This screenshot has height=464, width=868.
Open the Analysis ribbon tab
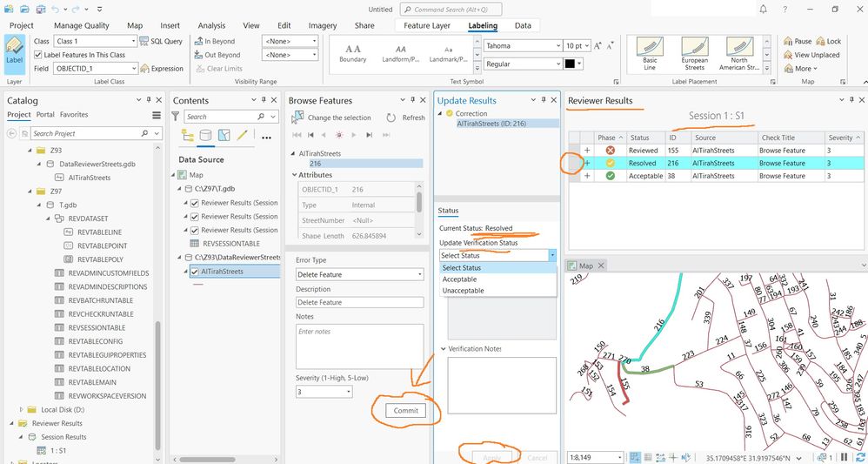[211, 25]
